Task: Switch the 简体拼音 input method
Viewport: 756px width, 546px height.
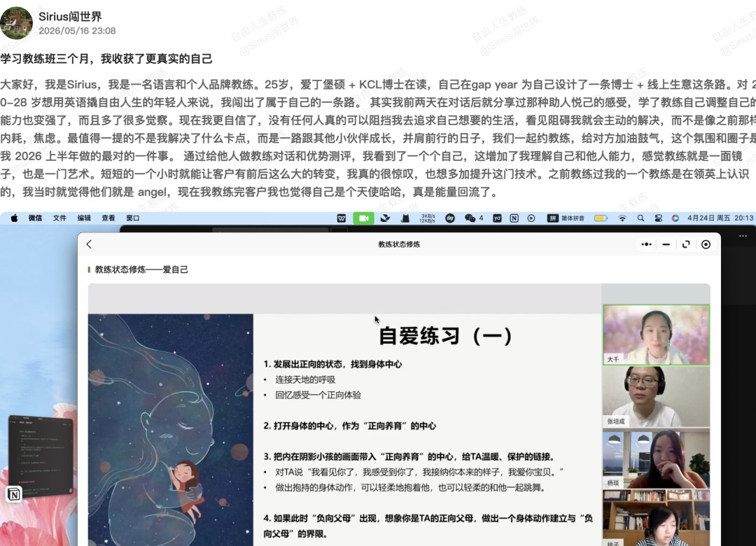Action: click(x=566, y=218)
